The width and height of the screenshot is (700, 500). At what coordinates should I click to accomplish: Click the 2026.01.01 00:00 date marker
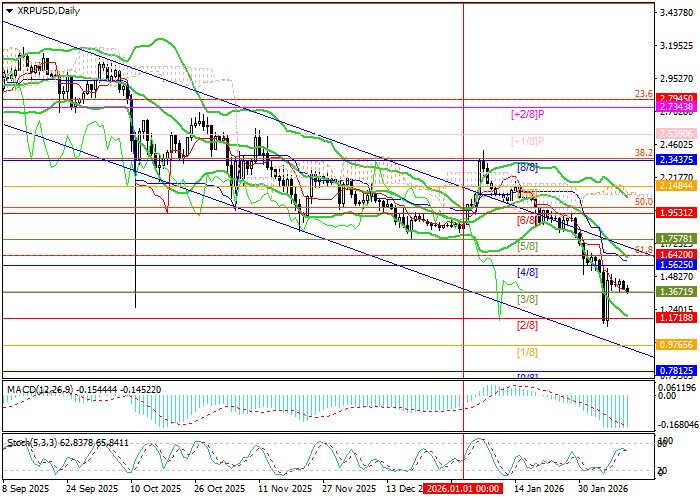pyautogui.click(x=462, y=490)
